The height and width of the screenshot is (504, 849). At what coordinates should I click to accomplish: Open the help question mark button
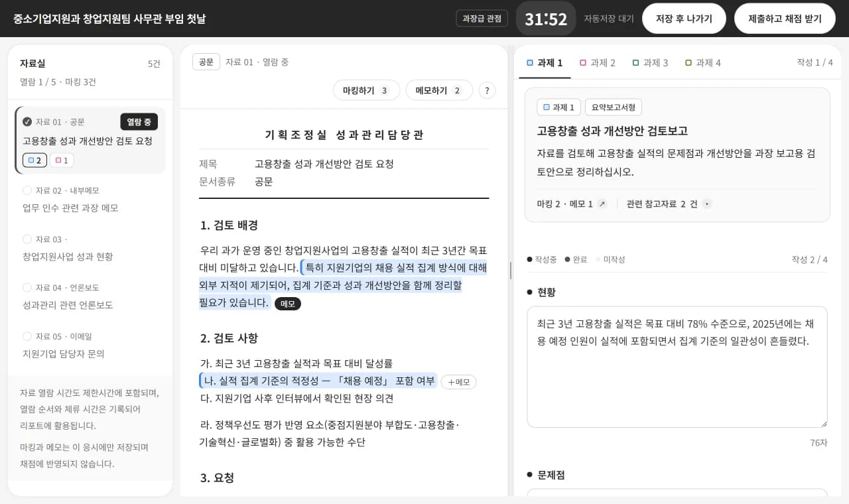[487, 90]
